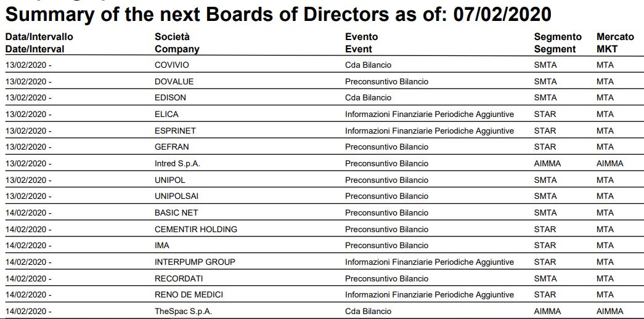This screenshot has height=319, width=644.
Task: Select TheSpac S.p.A. company name
Action: tap(183, 311)
